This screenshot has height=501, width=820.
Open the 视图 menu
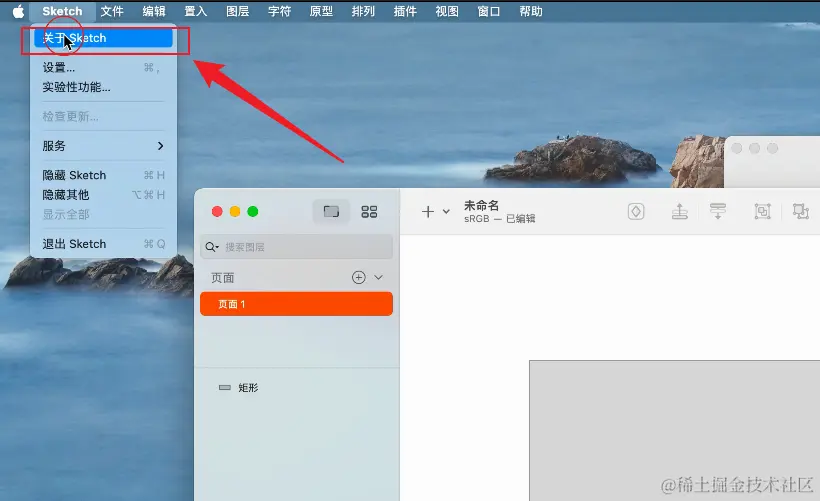(447, 11)
